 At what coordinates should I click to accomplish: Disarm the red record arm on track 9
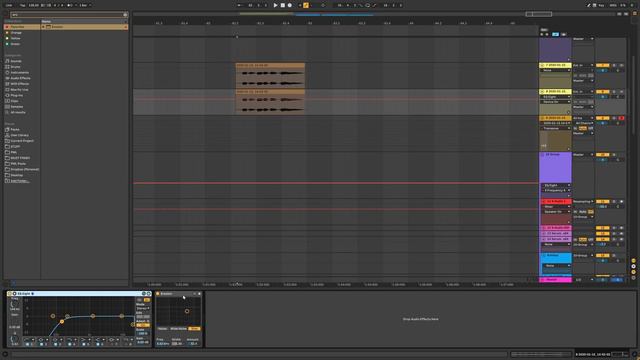pos(621,118)
